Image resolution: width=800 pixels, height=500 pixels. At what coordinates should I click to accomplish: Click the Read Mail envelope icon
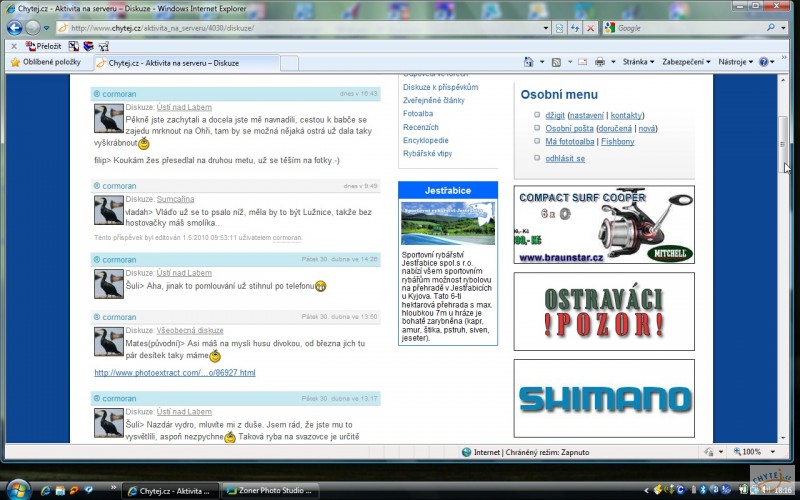(582, 62)
